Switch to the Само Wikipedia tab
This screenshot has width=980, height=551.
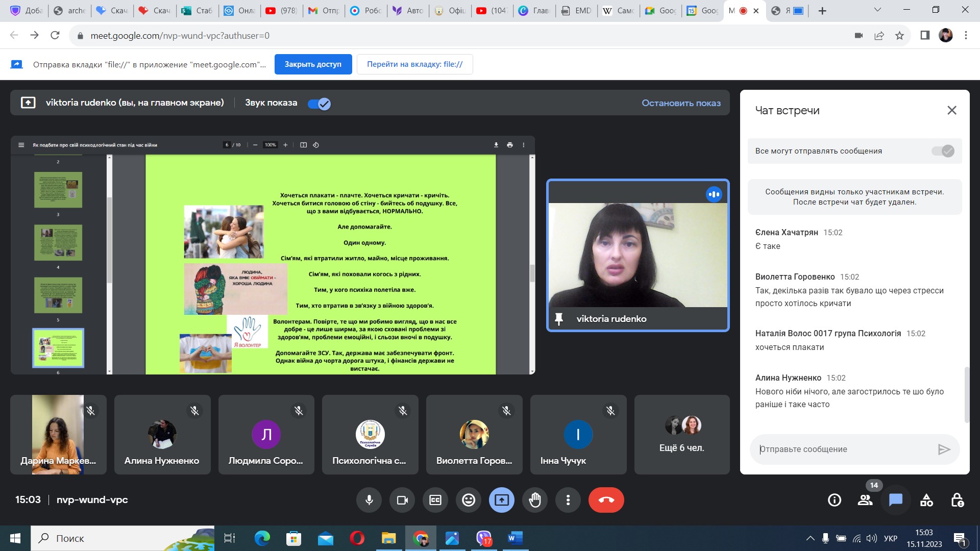(x=619, y=11)
